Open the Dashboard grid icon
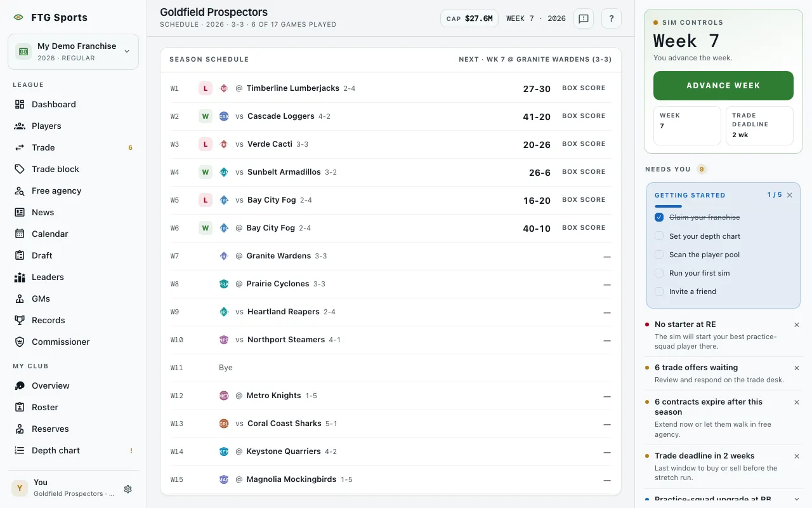812x508 pixels. (20, 104)
